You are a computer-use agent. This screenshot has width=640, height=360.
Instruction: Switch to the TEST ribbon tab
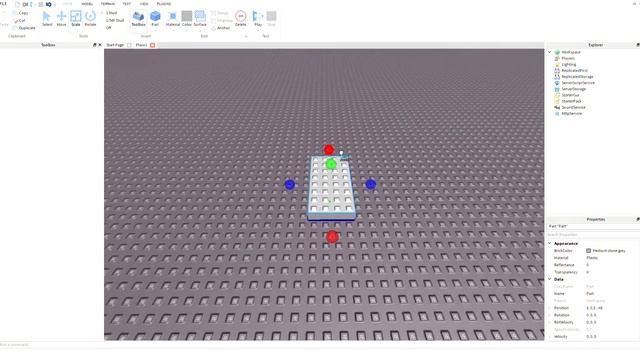click(x=127, y=4)
